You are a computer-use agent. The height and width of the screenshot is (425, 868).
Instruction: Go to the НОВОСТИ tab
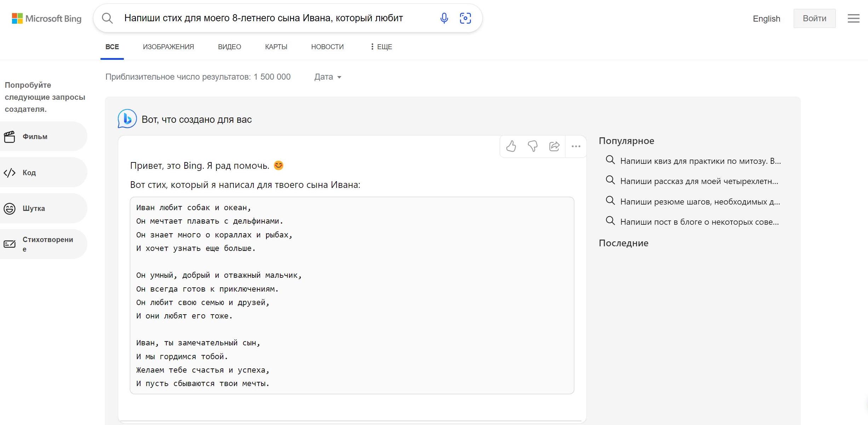[x=327, y=47]
